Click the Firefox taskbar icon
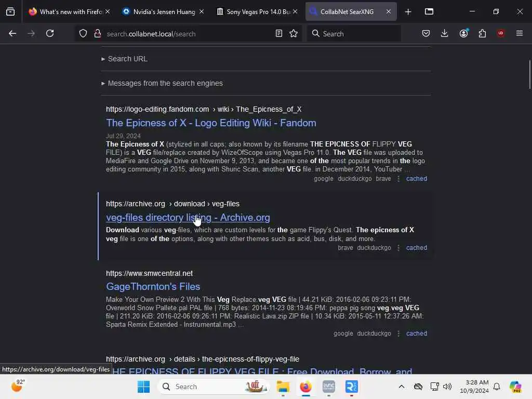 pos(305,387)
